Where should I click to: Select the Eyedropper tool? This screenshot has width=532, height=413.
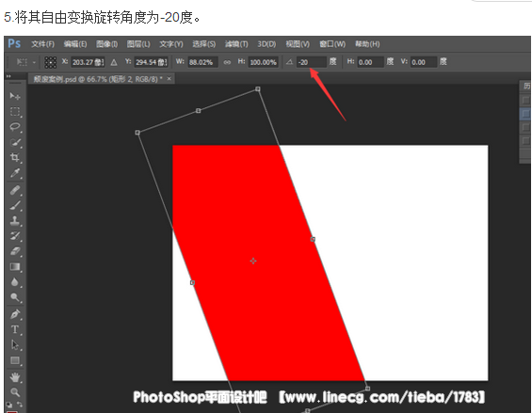15,173
